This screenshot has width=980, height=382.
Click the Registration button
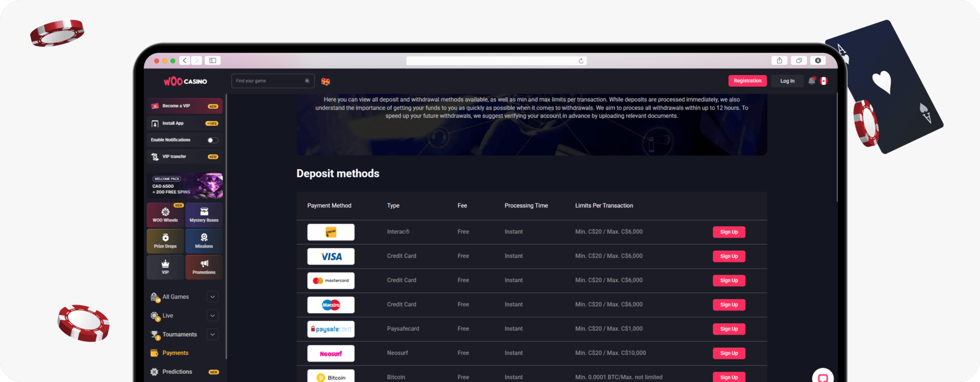(748, 81)
